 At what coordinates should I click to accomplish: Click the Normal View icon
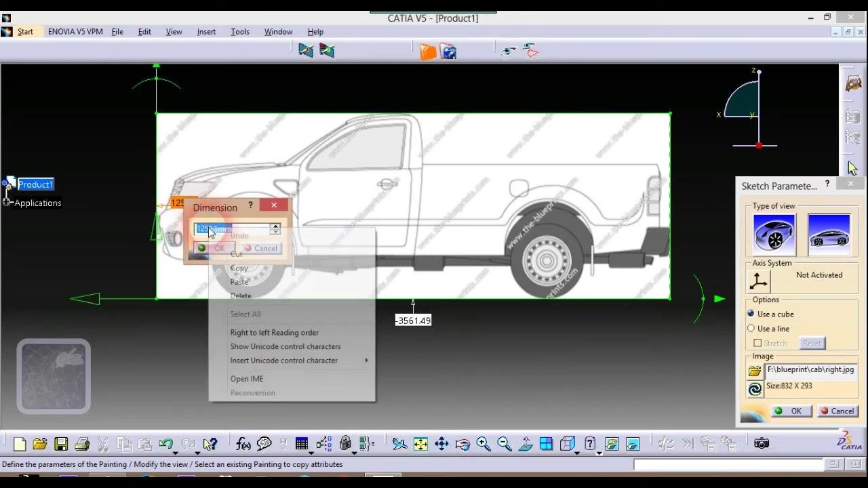[x=526, y=444]
